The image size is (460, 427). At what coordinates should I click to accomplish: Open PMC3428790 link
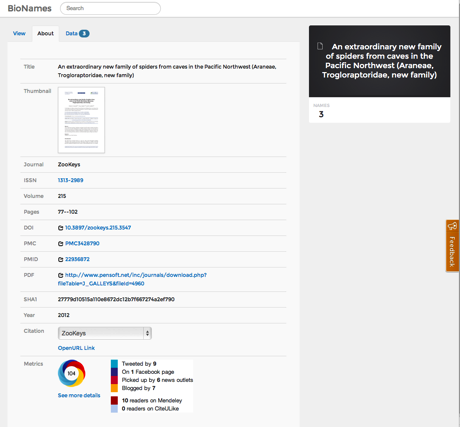click(82, 243)
